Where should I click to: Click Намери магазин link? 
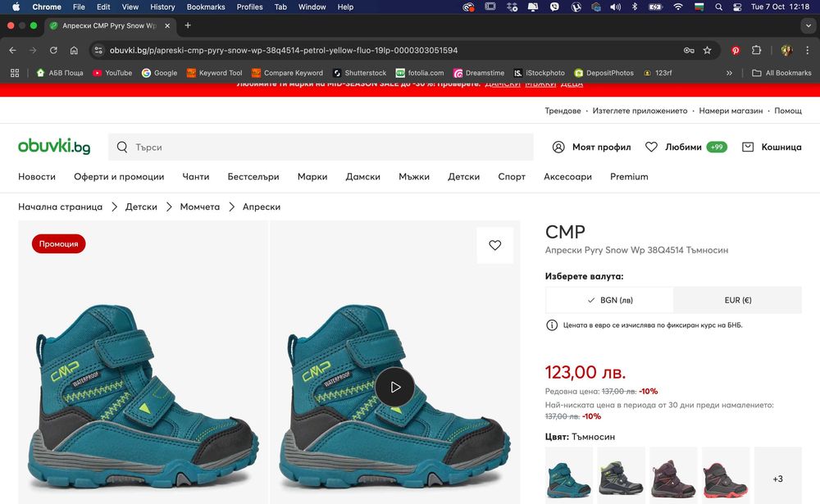[731, 111]
